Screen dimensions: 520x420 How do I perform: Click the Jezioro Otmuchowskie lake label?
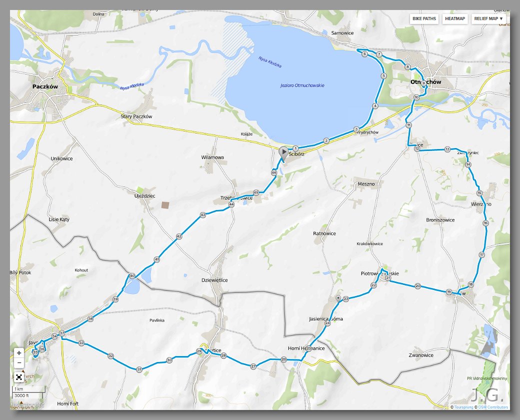[302, 85]
